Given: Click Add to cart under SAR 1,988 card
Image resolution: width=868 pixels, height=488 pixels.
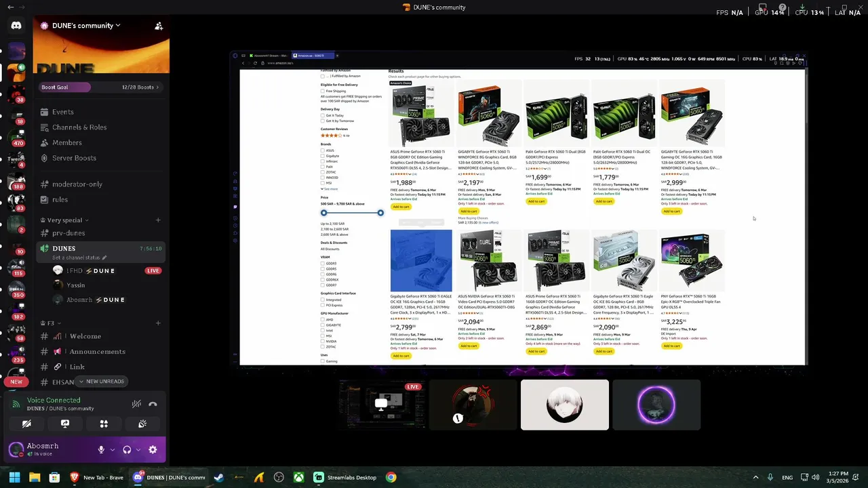Looking at the screenshot, I should point(401,207).
